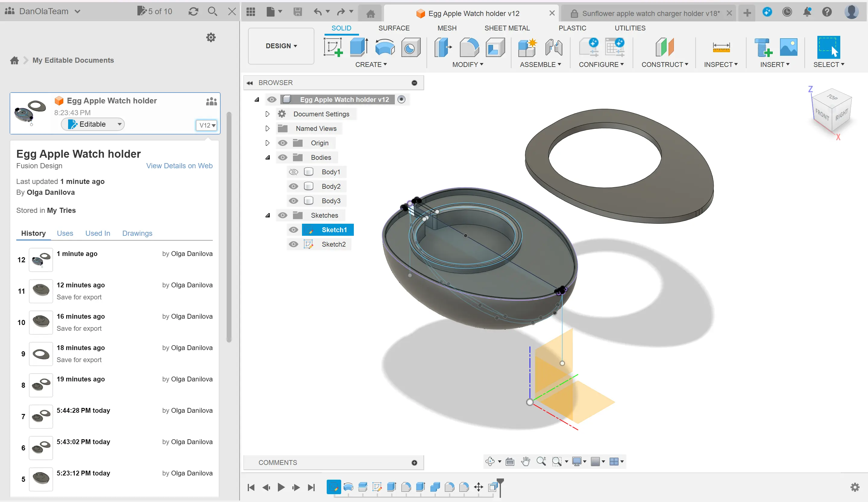Click the Undo arrow
This screenshot has width=868, height=502.
[x=318, y=12]
